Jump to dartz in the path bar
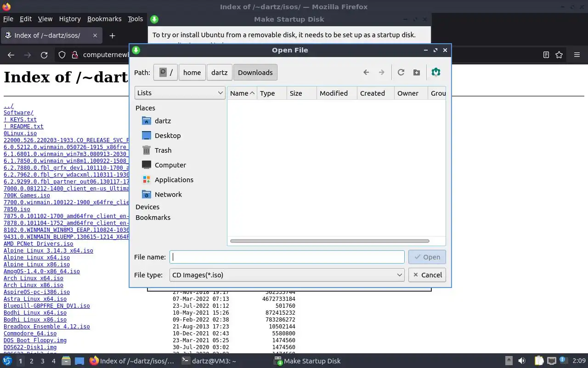 (x=219, y=72)
